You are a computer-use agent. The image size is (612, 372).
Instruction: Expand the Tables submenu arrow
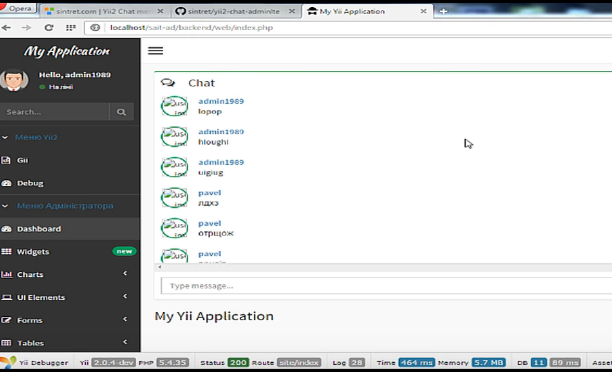(125, 342)
